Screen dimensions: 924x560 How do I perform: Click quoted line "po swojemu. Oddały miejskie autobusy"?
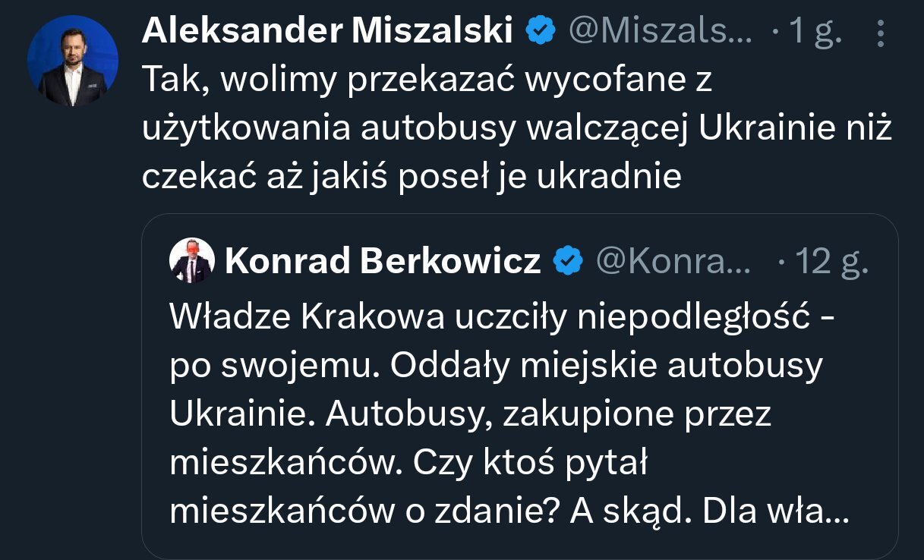(496, 367)
